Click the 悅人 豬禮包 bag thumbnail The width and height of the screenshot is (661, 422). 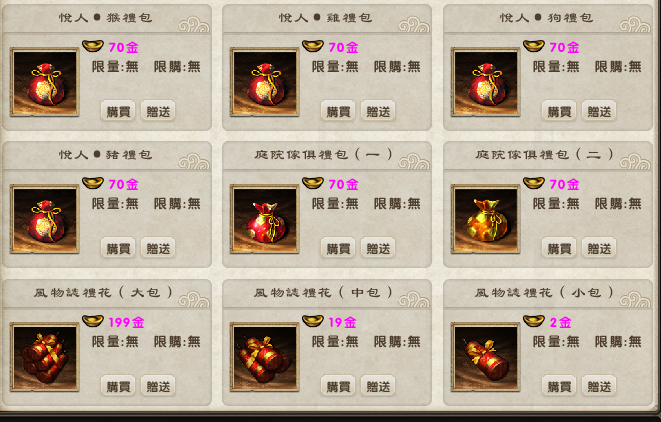click(45, 219)
